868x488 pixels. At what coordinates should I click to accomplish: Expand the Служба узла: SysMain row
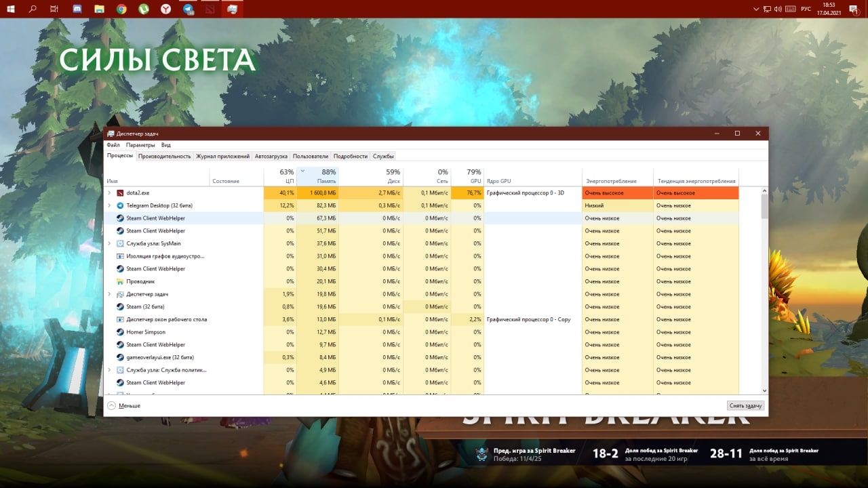(109, 243)
